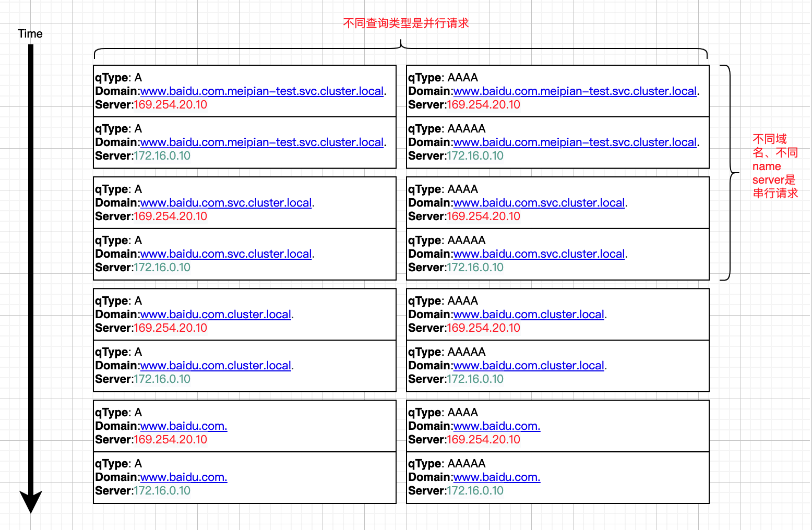Open www.baidu.com.cluster.local link in the qType AAAA box

(x=528, y=315)
